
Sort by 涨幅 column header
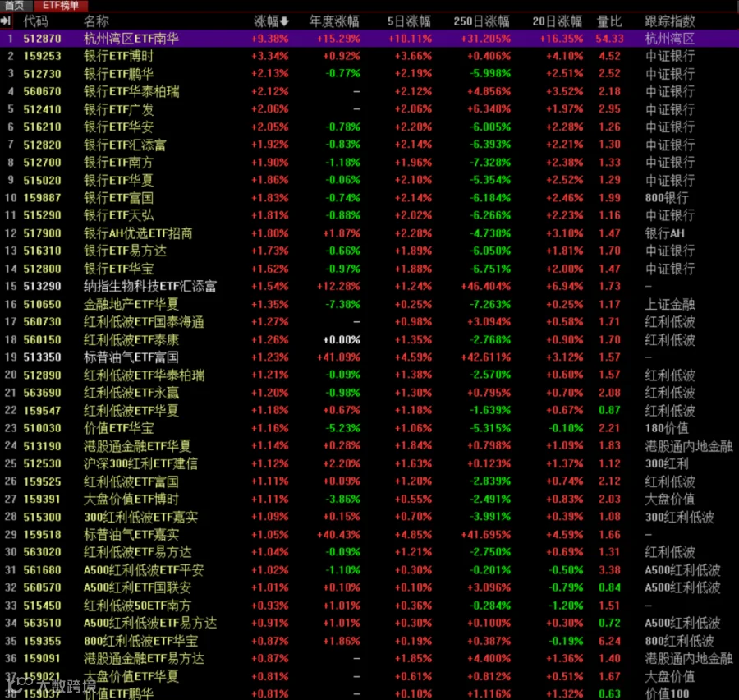[271, 21]
